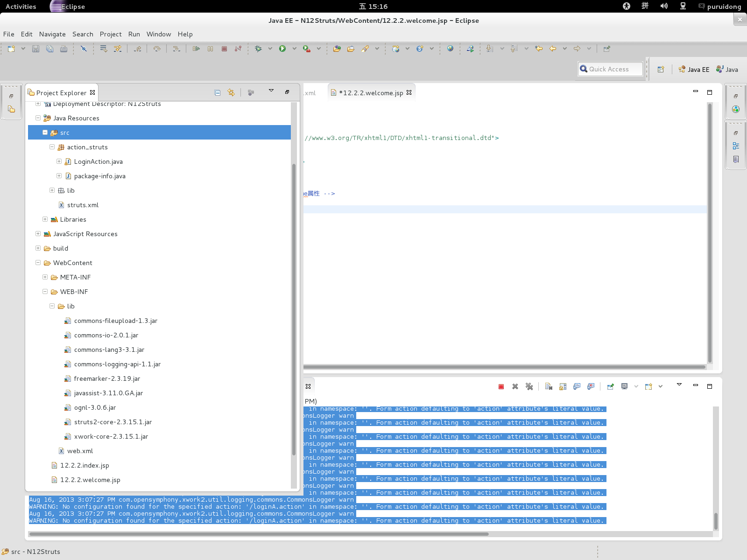747x560 pixels.
Task: Open the File menu
Action: [8, 34]
